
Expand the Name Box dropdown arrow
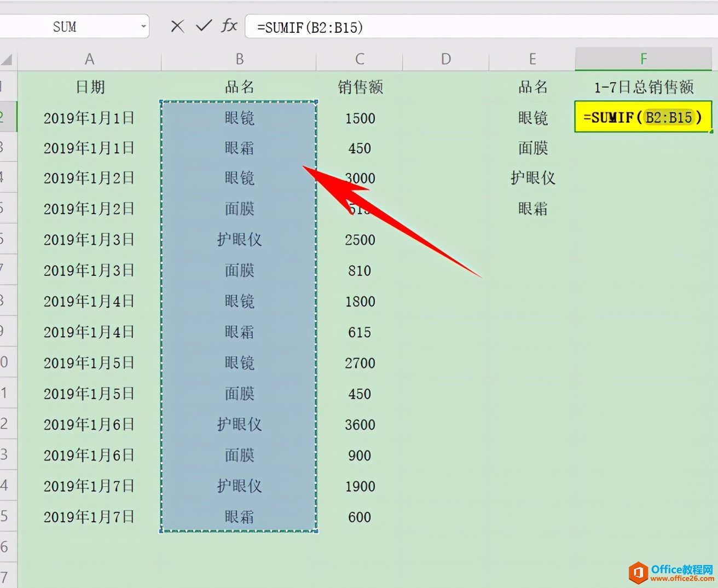tap(143, 26)
